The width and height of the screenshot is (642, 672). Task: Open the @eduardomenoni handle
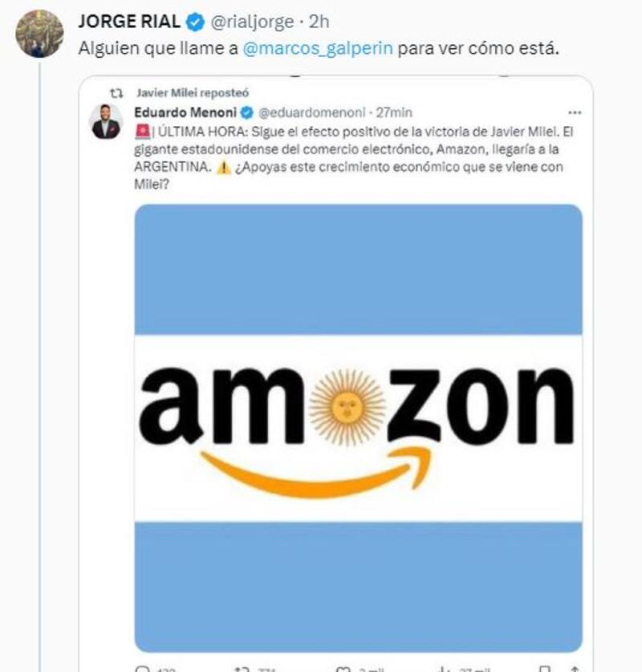[312, 112]
